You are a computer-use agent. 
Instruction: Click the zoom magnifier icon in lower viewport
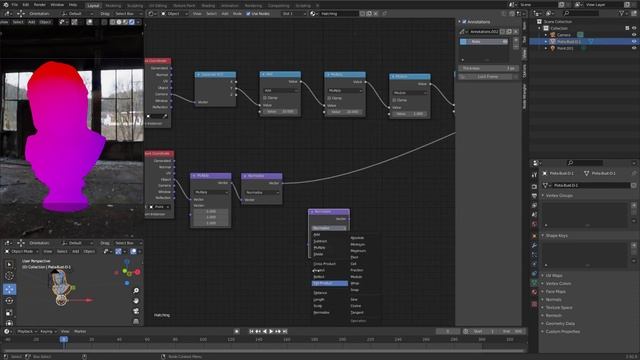[136, 291]
